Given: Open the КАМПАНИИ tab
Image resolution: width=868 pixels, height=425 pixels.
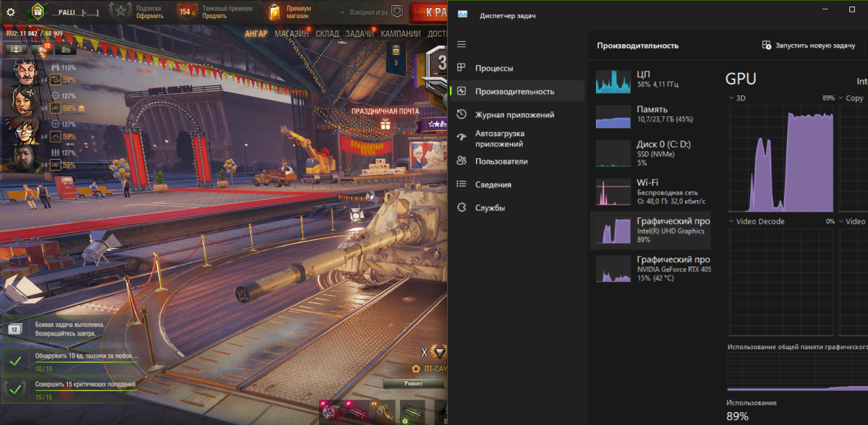Looking at the screenshot, I should click(401, 33).
